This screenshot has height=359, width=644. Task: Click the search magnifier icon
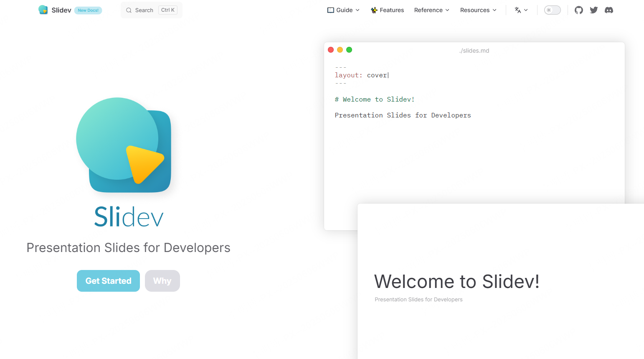click(x=129, y=10)
